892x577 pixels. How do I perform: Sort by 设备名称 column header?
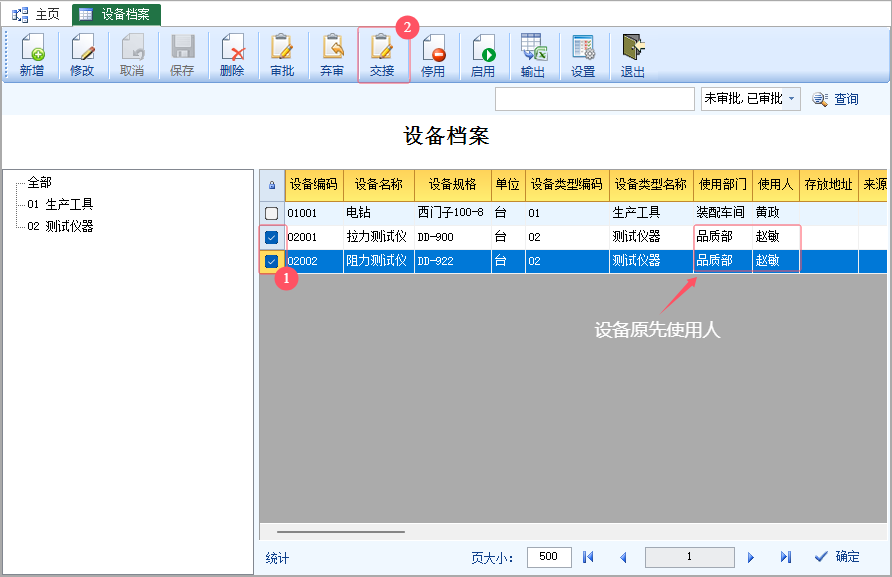379,185
